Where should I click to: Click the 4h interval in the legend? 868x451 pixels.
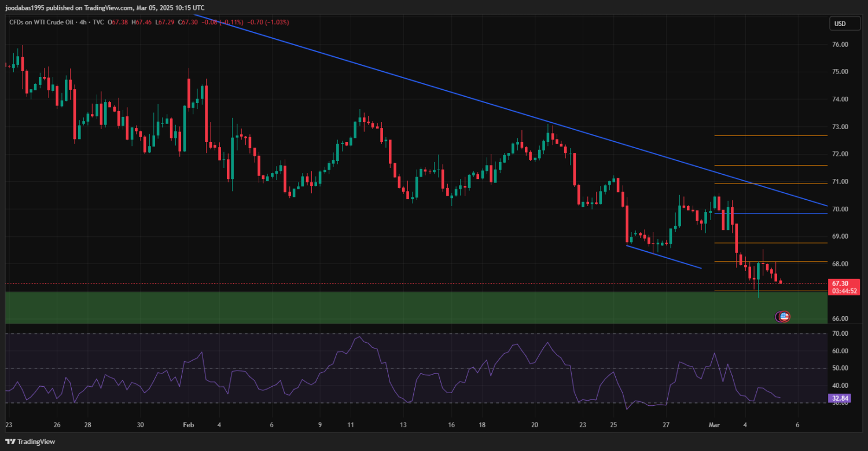tap(83, 22)
